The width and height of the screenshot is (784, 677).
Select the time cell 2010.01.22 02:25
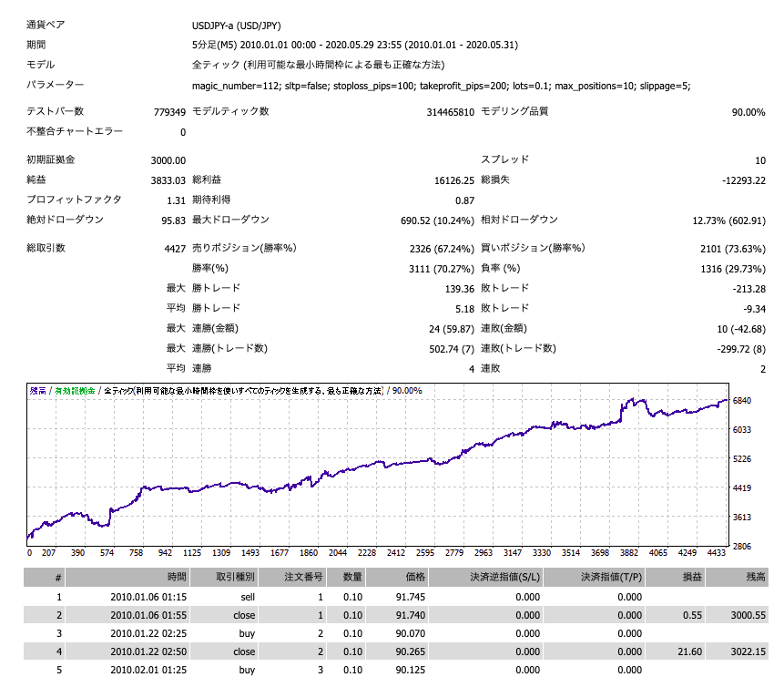[148, 633]
